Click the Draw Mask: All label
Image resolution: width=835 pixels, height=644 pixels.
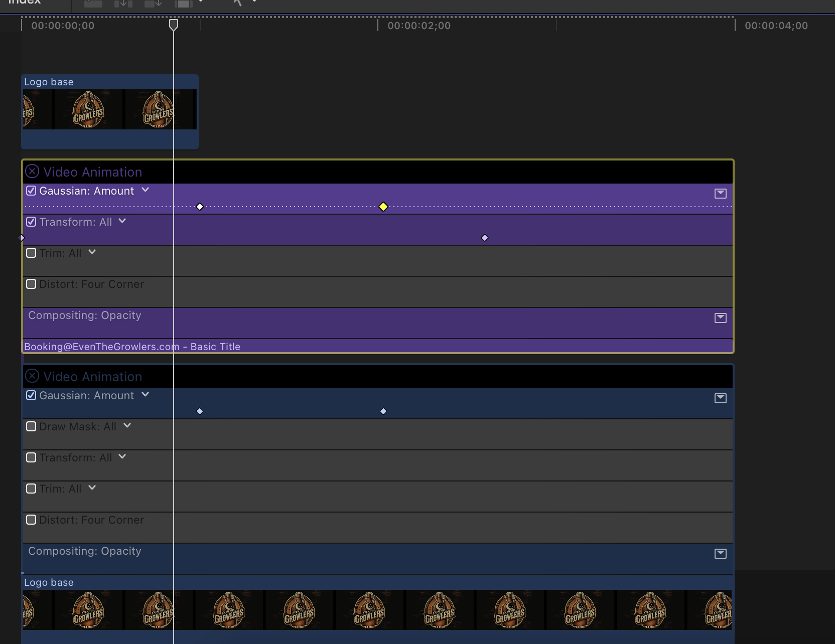click(78, 427)
